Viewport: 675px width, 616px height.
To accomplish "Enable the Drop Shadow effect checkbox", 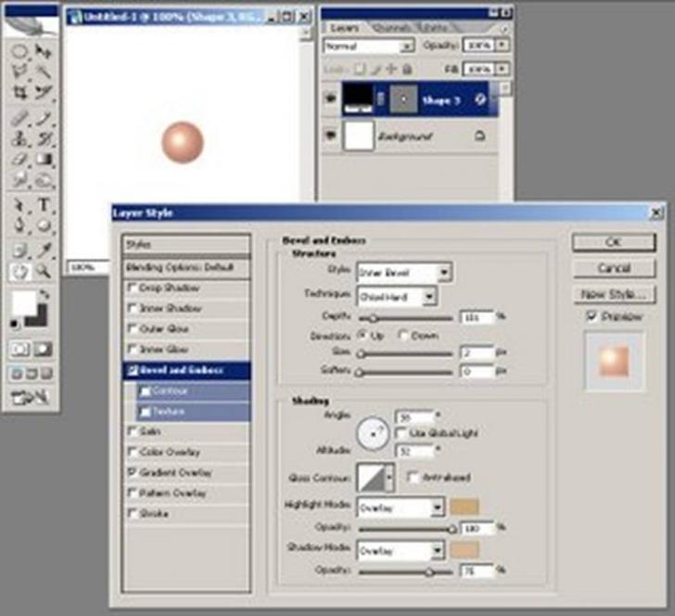I will pyautogui.click(x=133, y=288).
